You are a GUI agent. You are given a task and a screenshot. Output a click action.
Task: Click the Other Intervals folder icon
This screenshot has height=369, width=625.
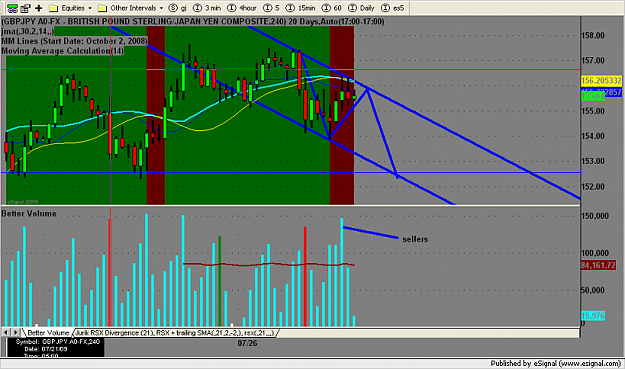(x=102, y=8)
